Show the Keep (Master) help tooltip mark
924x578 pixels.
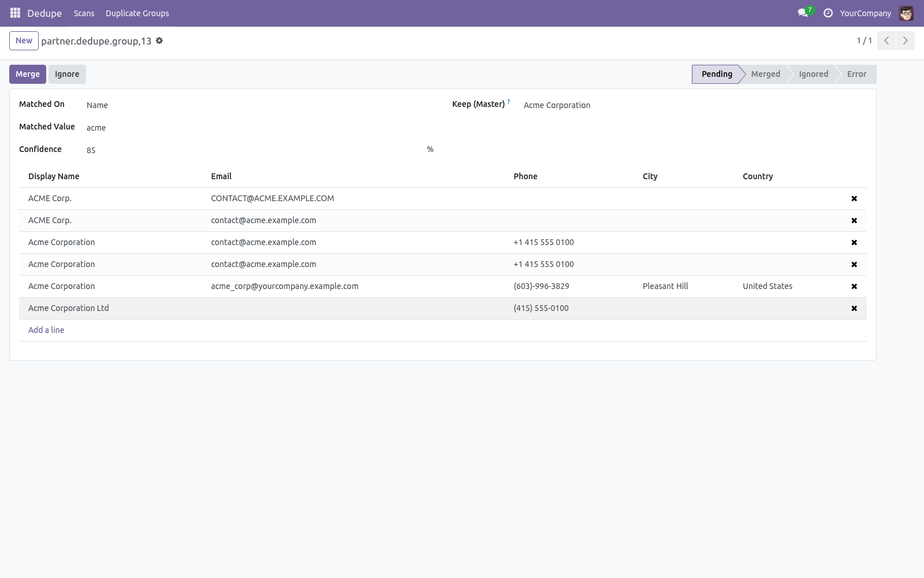(x=509, y=102)
